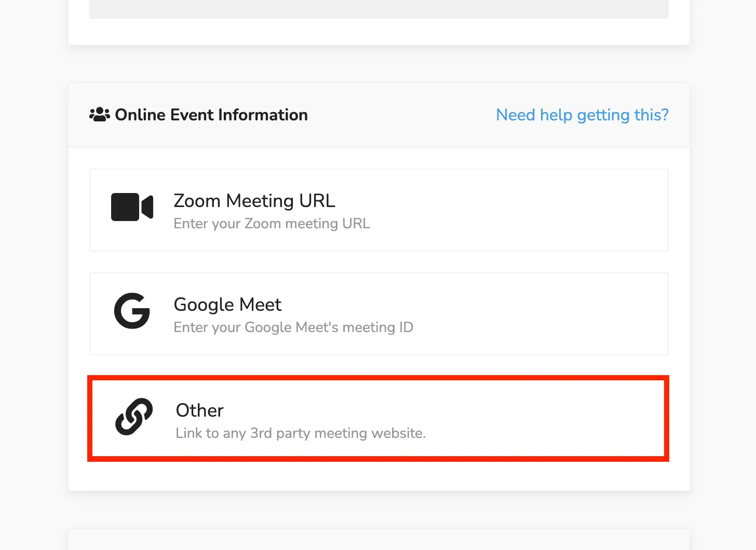Pick the Other third-party meeting option
The image size is (756, 550).
(378, 418)
